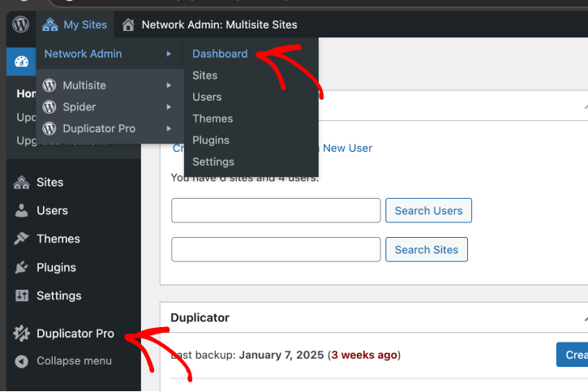
Task: Click the Settings sliders icon in sidebar
Action: (21, 295)
